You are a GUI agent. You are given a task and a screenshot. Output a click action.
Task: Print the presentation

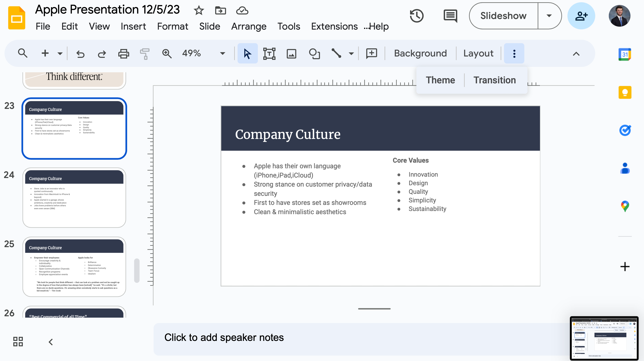click(123, 53)
